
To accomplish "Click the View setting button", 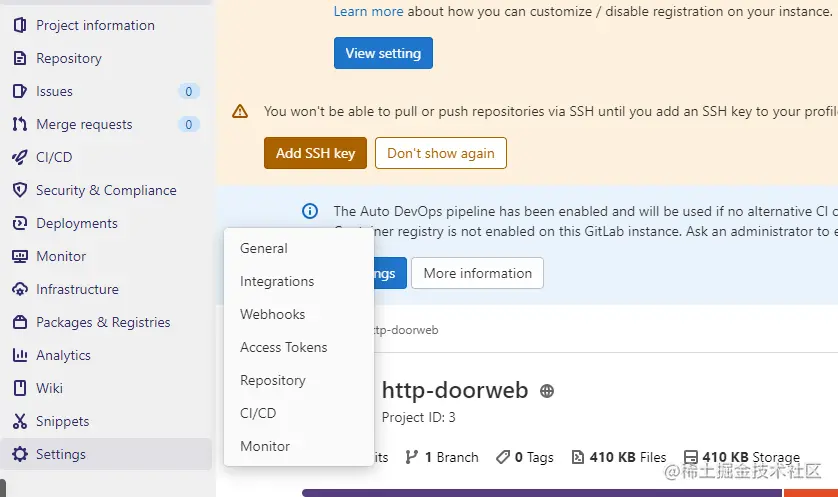I will tap(383, 53).
